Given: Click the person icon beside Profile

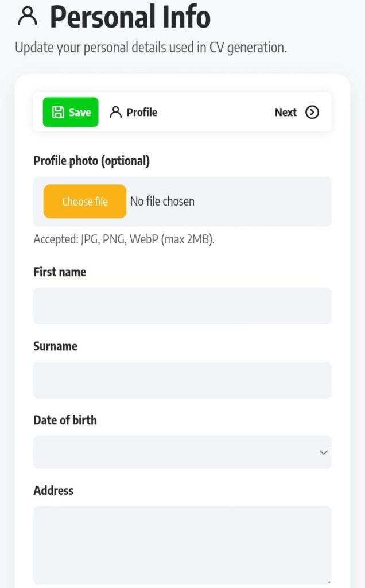Looking at the screenshot, I should pos(116,112).
